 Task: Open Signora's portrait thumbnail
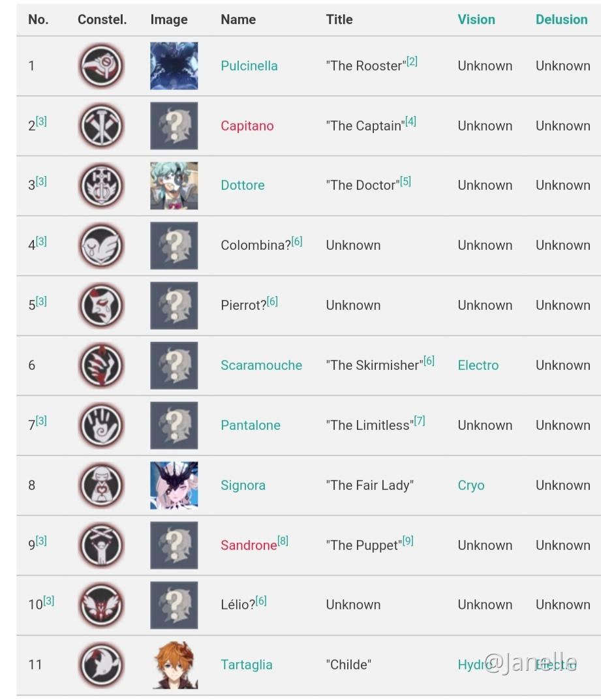[174, 485]
